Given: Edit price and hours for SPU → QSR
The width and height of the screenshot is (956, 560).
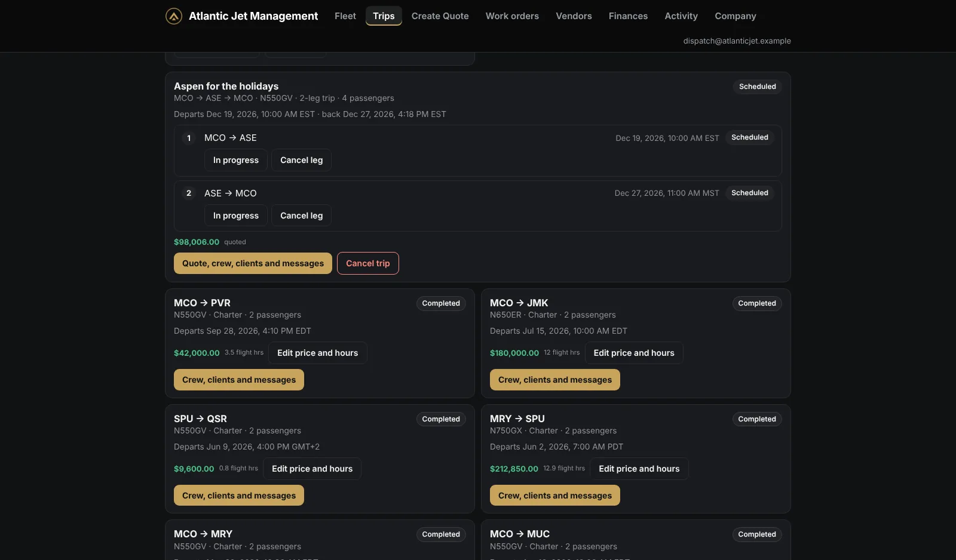Looking at the screenshot, I should (312, 469).
